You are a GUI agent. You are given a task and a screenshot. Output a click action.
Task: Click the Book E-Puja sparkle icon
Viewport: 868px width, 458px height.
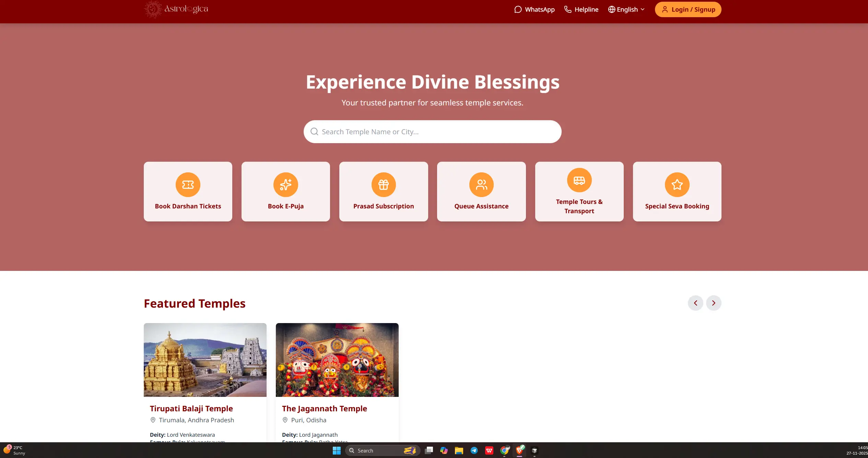tap(285, 185)
